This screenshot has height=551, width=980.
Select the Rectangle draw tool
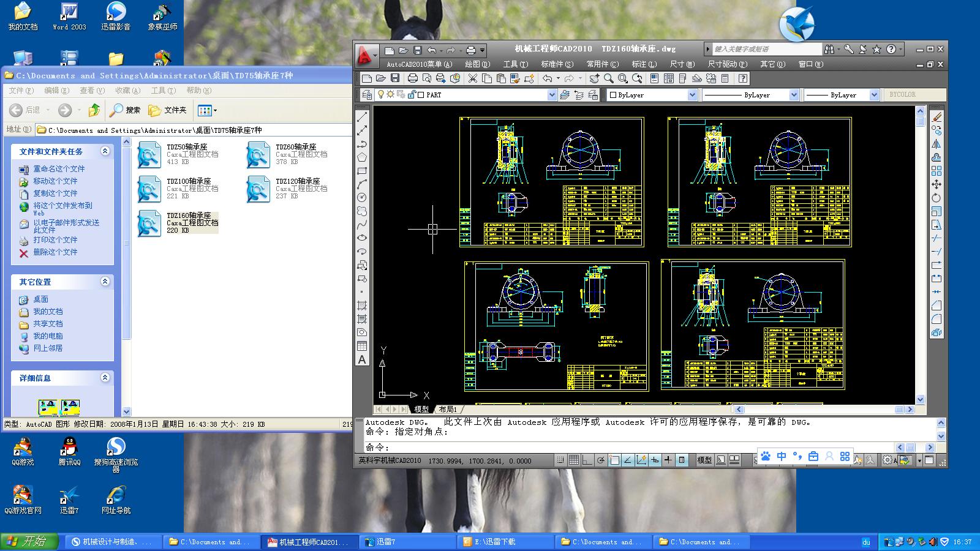pos(362,171)
